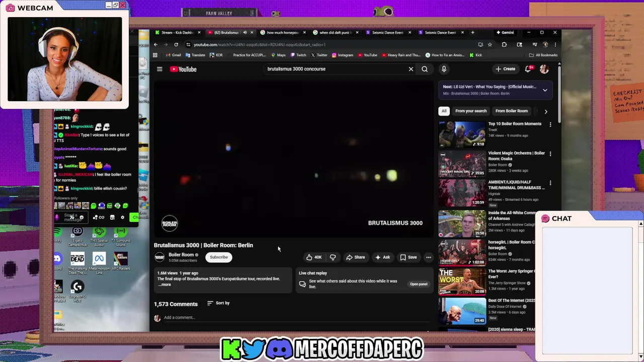Screen dimensions: 644x362
Task: Click the video player area
Action: pyautogui.click(x=293, y=159)
